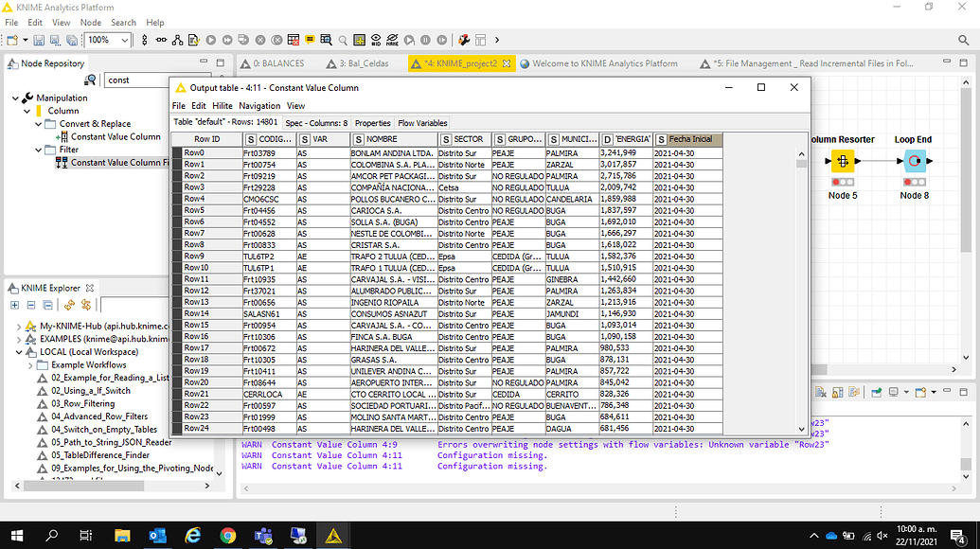Open the zoom level dropdown
Screen dimensions: 980x549
(x=126, y=40)
